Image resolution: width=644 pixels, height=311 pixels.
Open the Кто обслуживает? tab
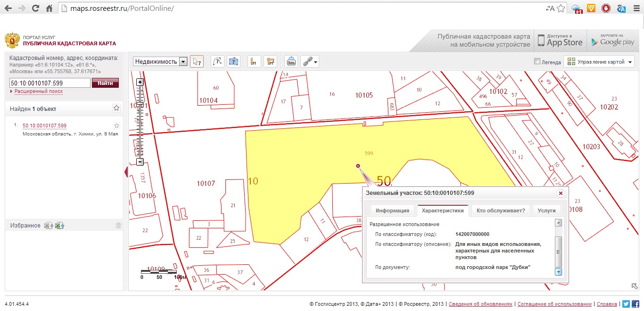coord(501,210)
